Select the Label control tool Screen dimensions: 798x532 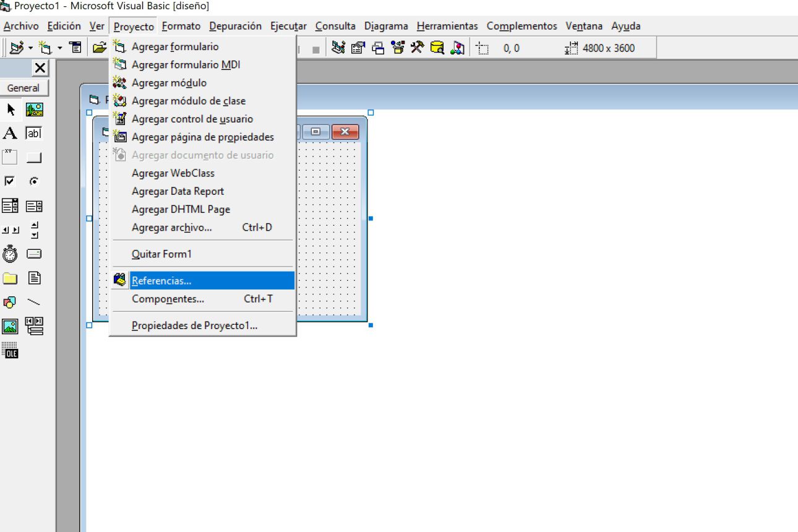[11, 134]
